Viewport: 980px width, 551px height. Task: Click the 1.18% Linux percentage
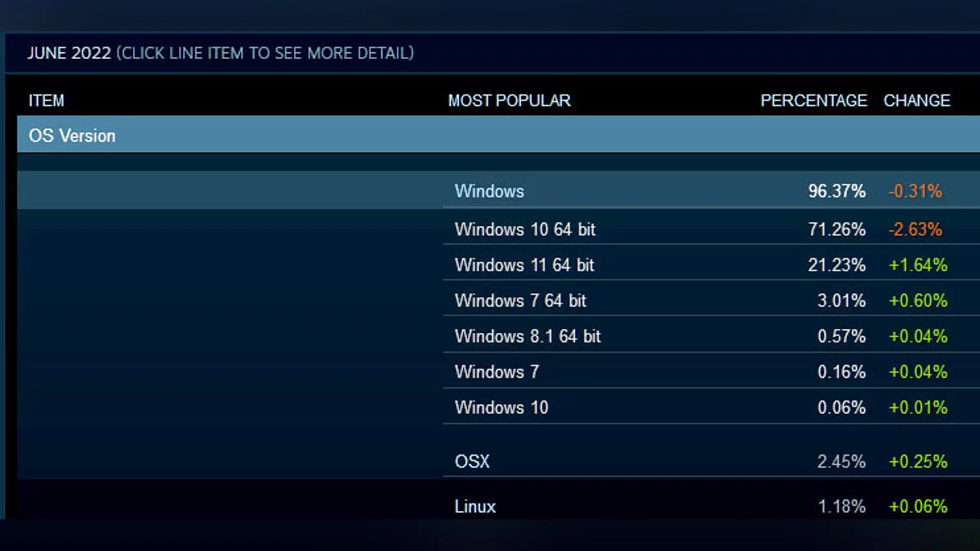(841, 506)
